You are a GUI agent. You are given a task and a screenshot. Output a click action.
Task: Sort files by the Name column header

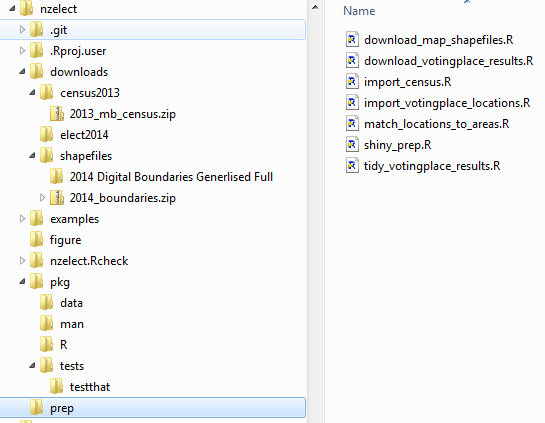[x=359, y=11]
